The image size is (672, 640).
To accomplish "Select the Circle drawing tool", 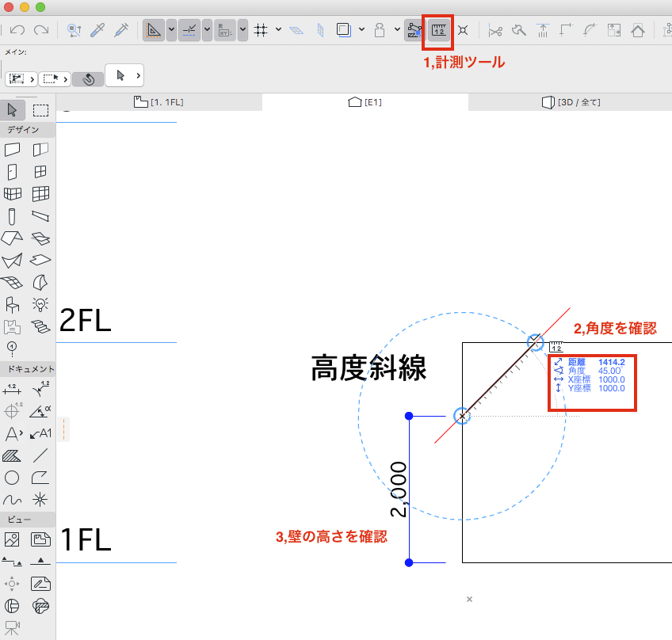I will [x=12, y=478].
